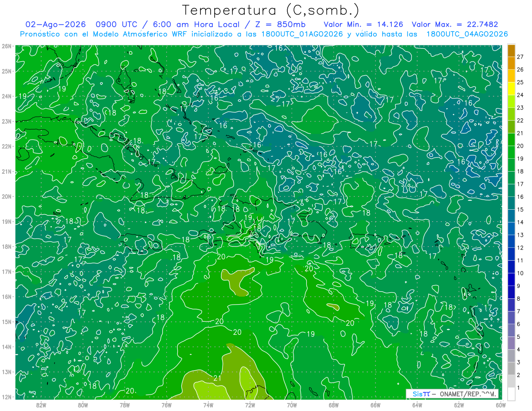Click the 62W longitude axis label
This screenshot has height=411, width=532.
[x=459, y=404]
